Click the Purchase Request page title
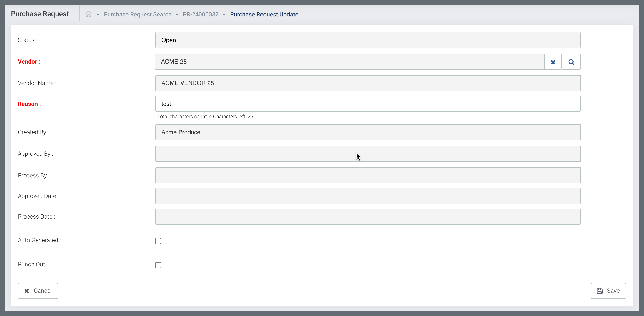This screenshot has width=644, height=316. point(40,14)
